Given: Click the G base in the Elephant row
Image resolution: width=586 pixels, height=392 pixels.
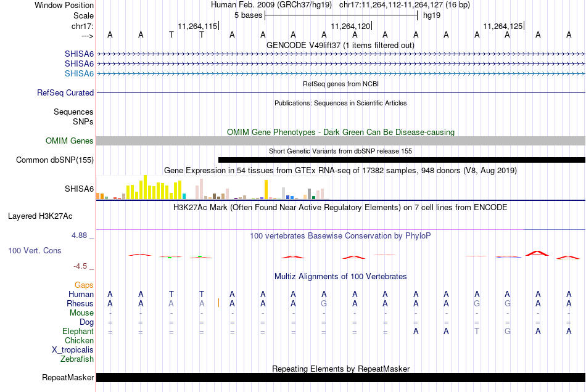Looking at the screenshot, I should click(507, 332).
